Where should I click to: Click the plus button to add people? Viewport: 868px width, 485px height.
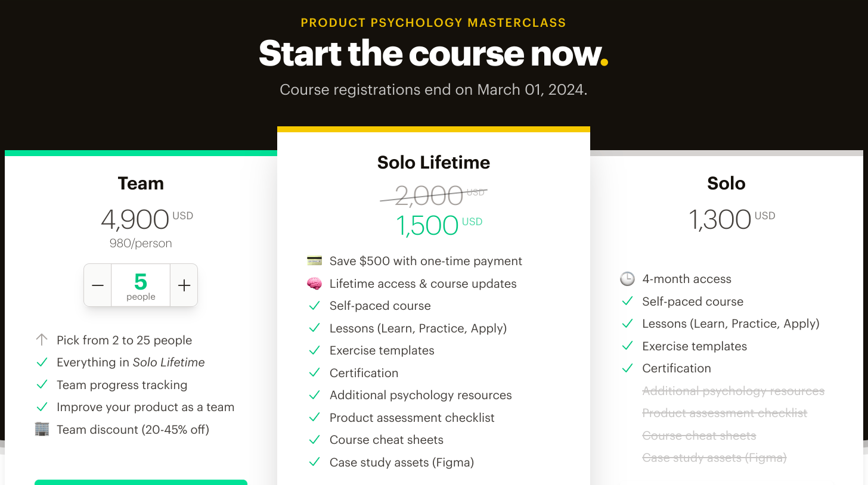click(184, 285)
